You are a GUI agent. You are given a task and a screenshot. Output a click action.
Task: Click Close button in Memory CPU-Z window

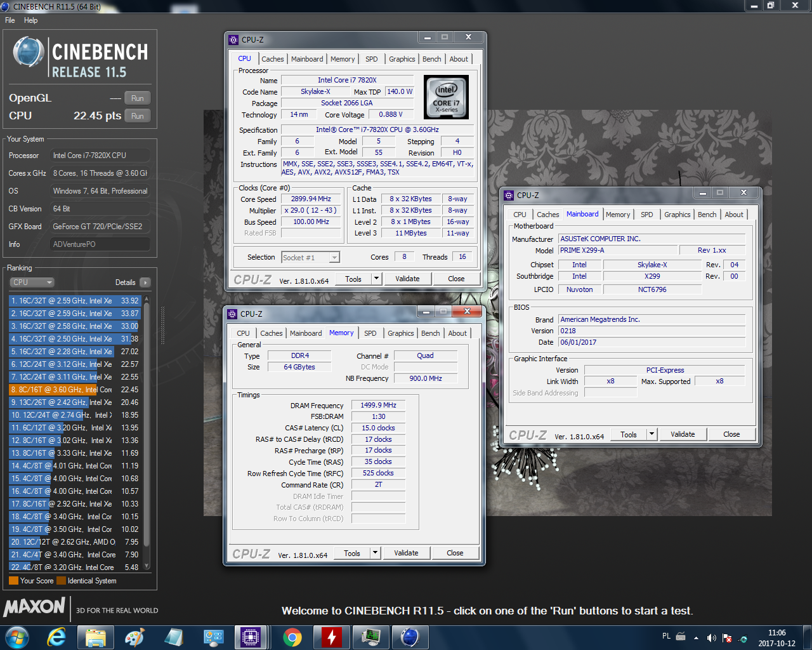[455, 553]
